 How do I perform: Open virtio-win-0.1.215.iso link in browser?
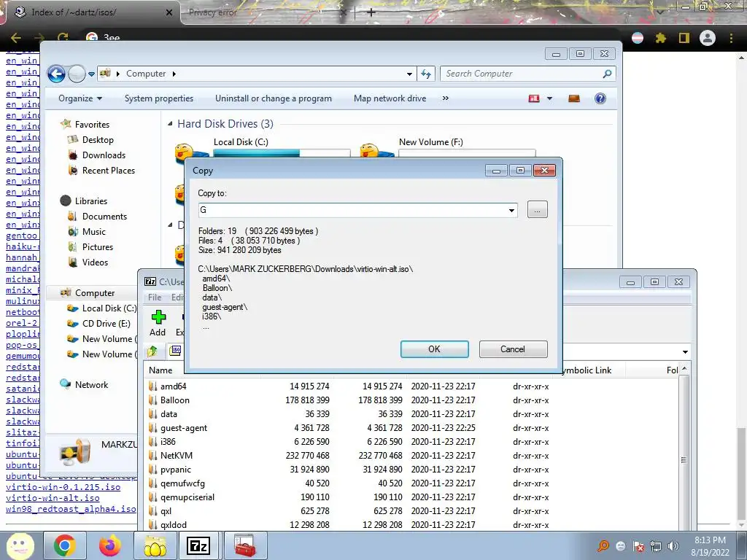[63, 487]
